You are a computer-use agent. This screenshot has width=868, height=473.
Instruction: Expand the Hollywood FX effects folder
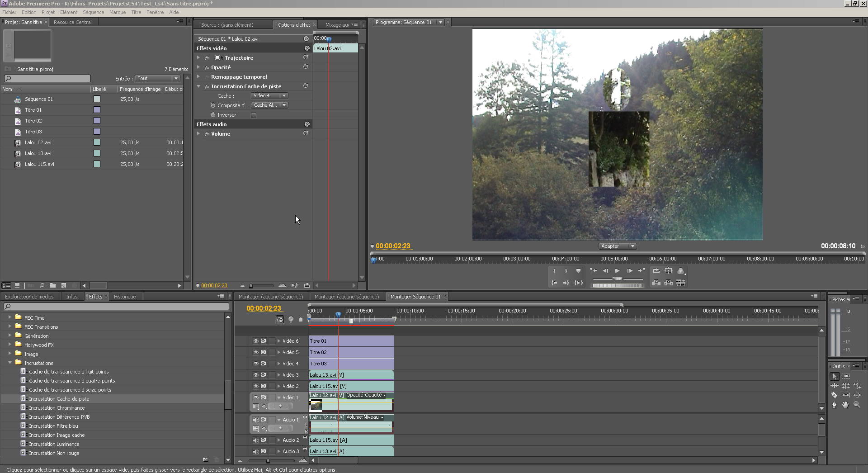[x=9, y=345]
